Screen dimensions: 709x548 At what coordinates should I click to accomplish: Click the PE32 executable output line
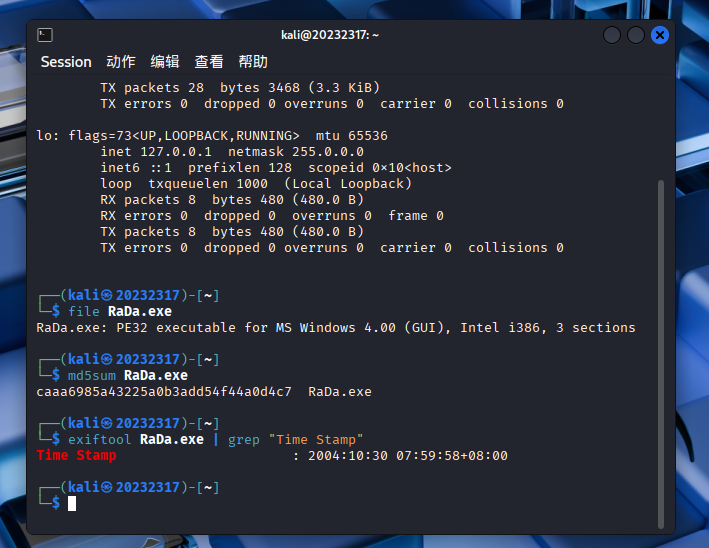pyautogui.click(x=336, y=327)
